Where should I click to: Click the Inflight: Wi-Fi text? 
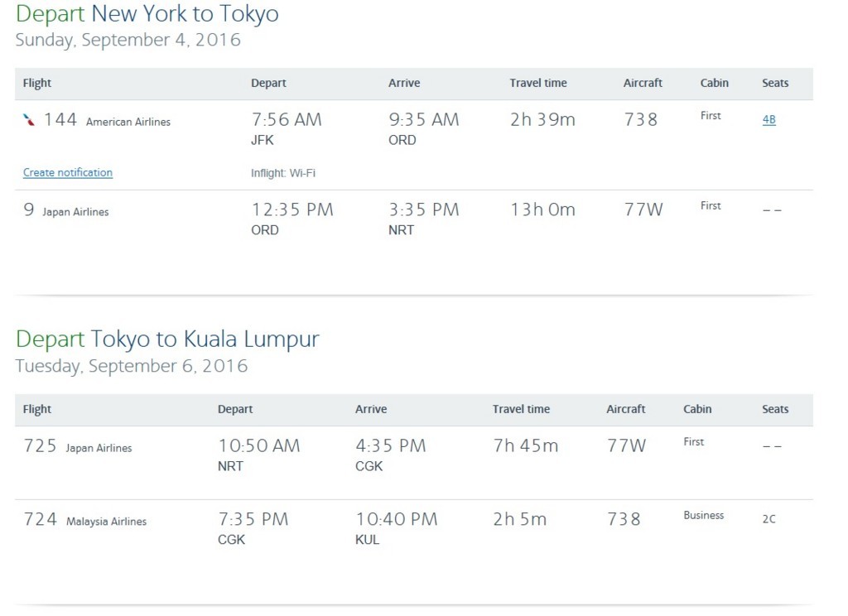(283, 173)
